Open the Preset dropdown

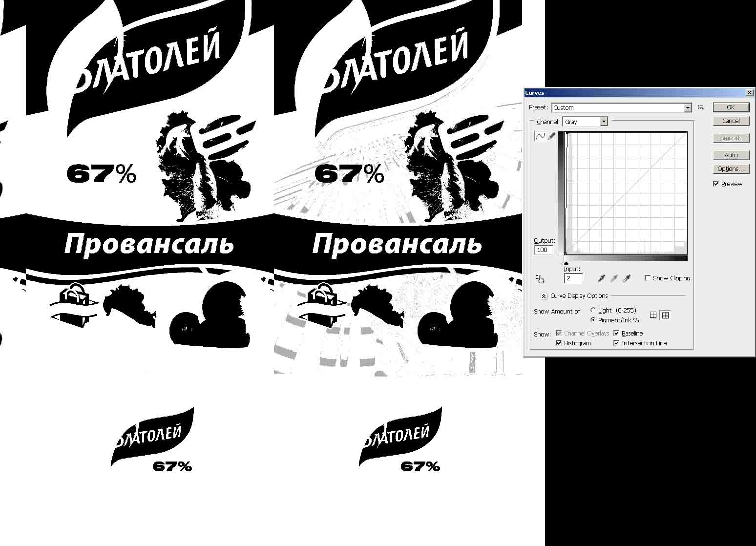pos(622,107)
